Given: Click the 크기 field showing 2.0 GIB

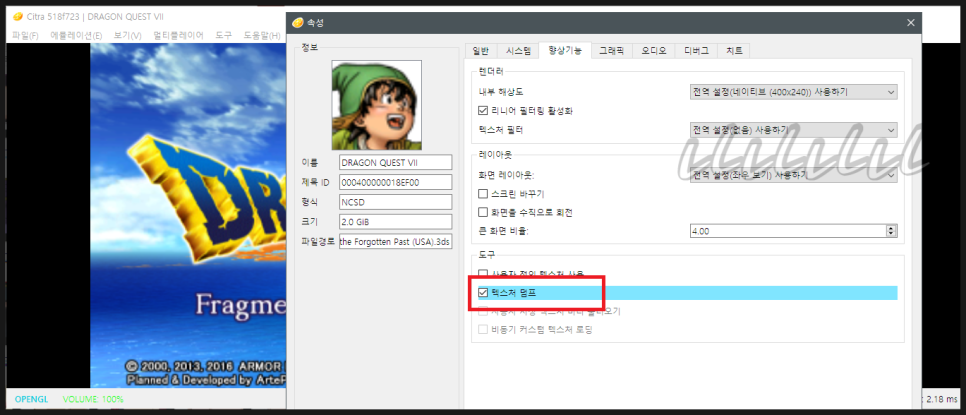Looking at the screenshot, I should pos(396,222).
